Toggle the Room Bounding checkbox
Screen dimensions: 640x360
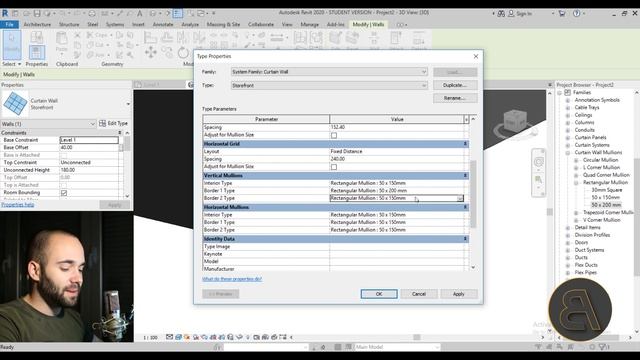pyautogui.click(x=64, y=193)
